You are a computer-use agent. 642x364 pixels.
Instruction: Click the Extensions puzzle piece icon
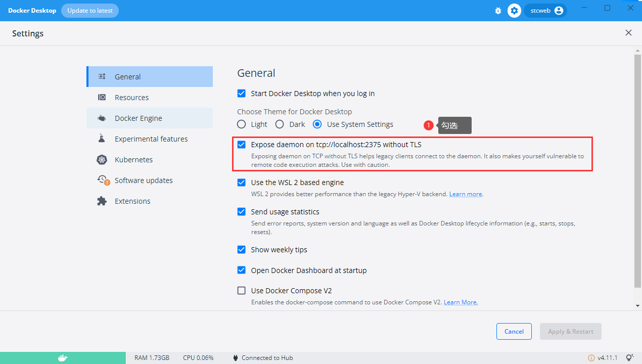tap(102, 201)
